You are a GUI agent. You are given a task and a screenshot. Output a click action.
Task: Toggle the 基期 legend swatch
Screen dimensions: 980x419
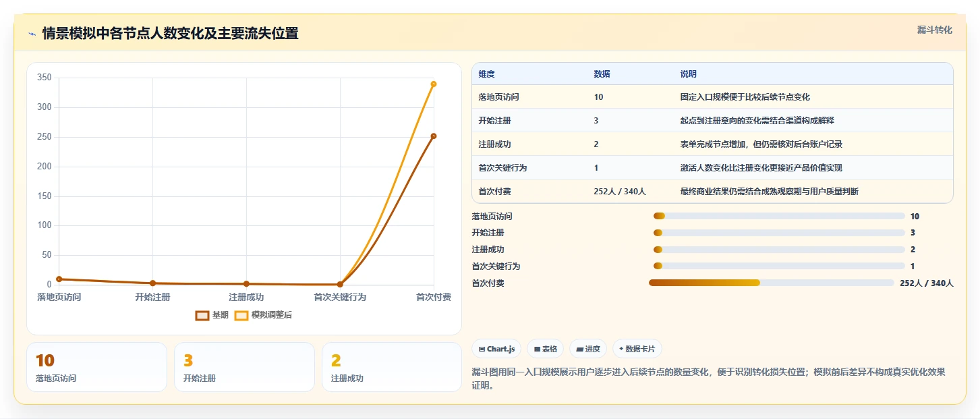tap(202, 315)
